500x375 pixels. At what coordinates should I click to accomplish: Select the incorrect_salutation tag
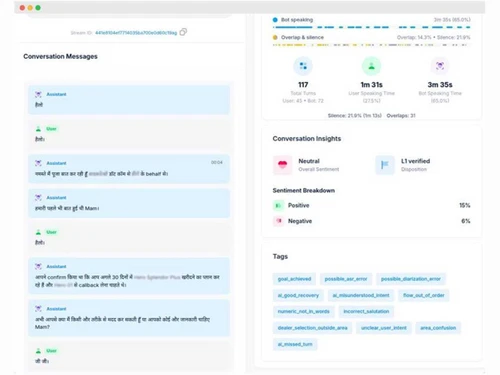pyautogui.click(x=366, y=311)
